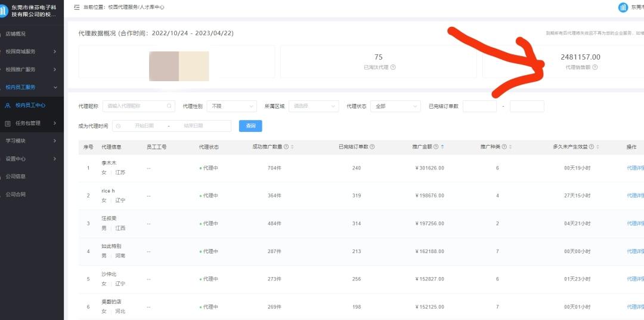Open 代理详情 link for rice h

(x=635, y=196)
